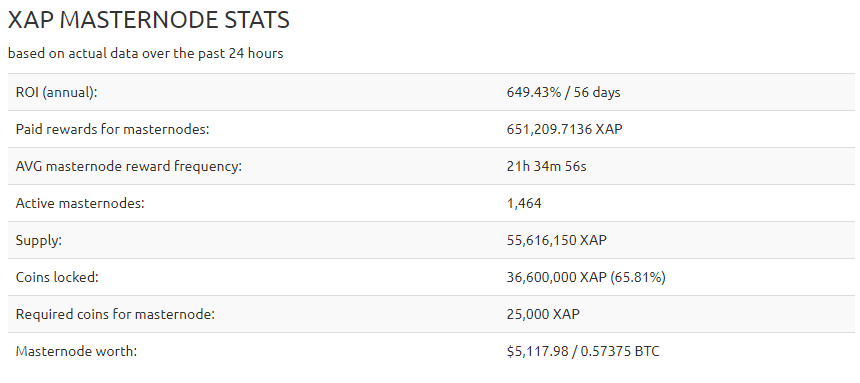The image size is (860, 383).
Task: Click the ROI (annual) table row
Action: point(432,92)
